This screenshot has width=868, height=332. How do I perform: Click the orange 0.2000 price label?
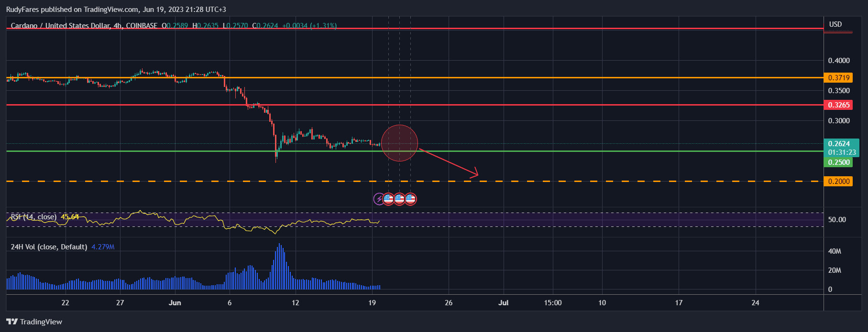pos(838,182)
